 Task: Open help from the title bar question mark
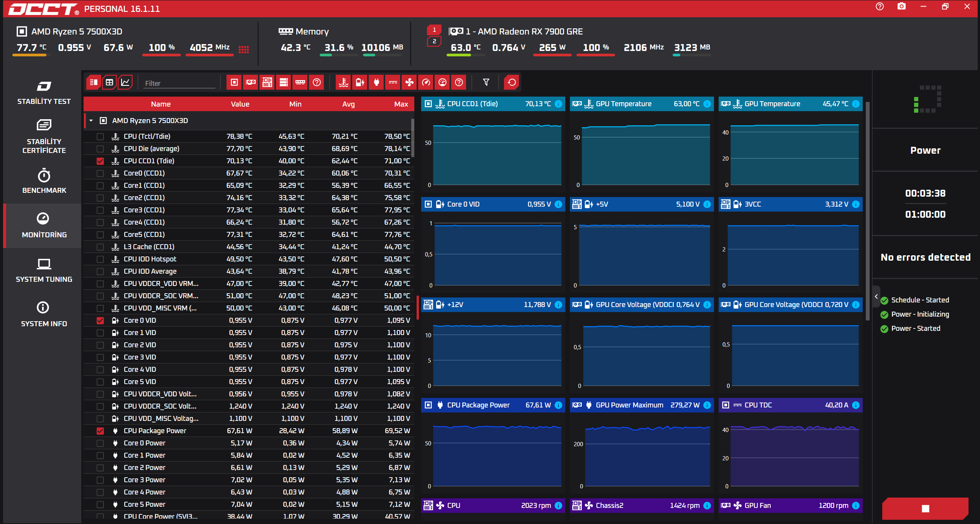pyautogui.click(x=880, y=7)
